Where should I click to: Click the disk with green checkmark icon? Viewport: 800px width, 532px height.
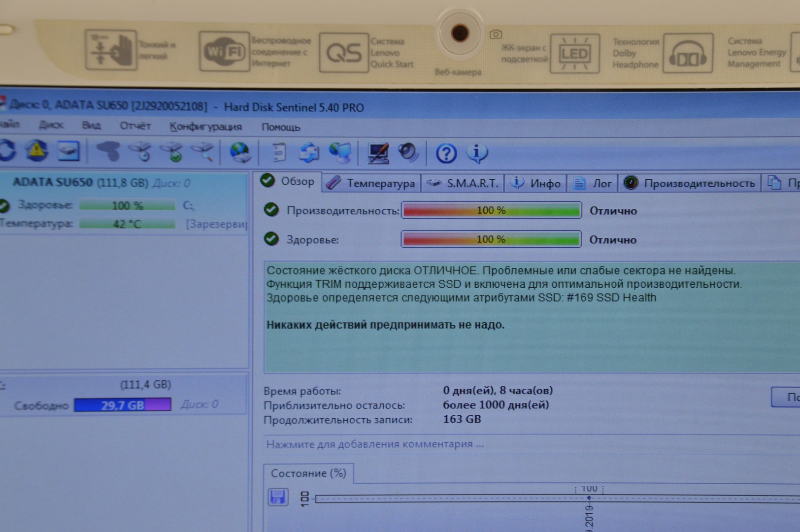172,152
